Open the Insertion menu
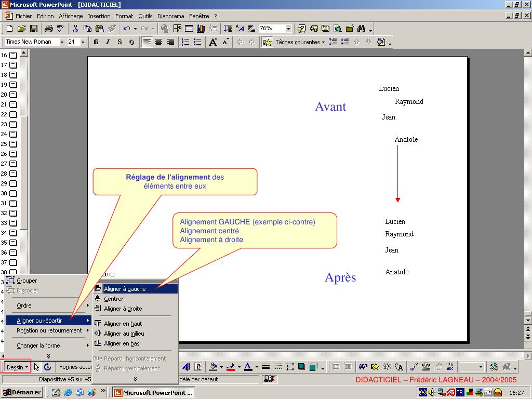The height and width of the screenshot is (399, 532). point(99,16)
